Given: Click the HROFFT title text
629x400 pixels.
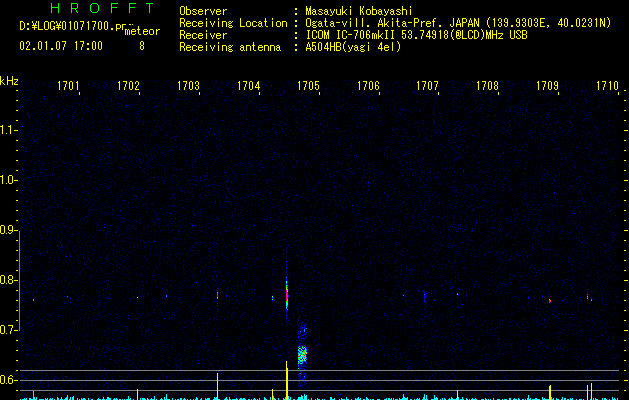Looking at the screenshot, I should (x=102, y=8).
